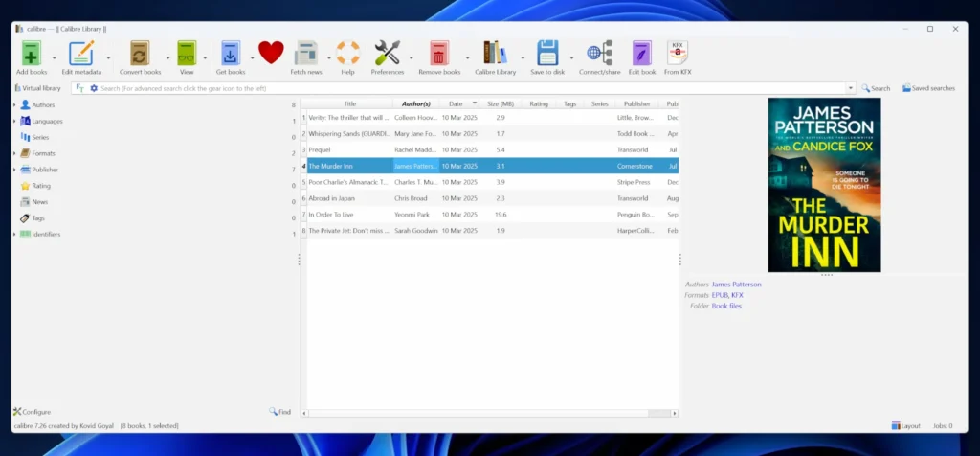Click the Find button in tag browser
980x456 pixels.
(280, 412)
